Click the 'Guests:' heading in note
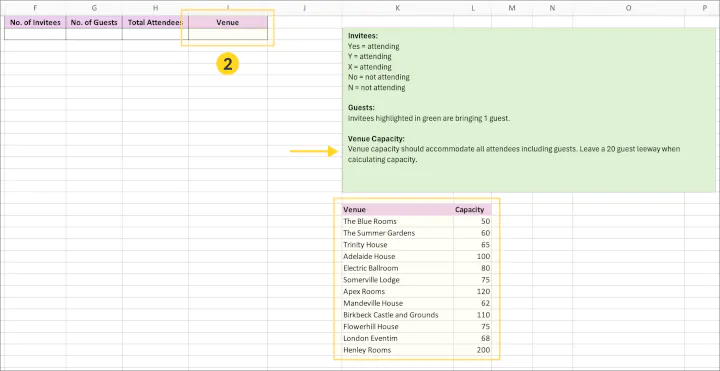This screenshot has width=720, height=371. click(361, 108)
